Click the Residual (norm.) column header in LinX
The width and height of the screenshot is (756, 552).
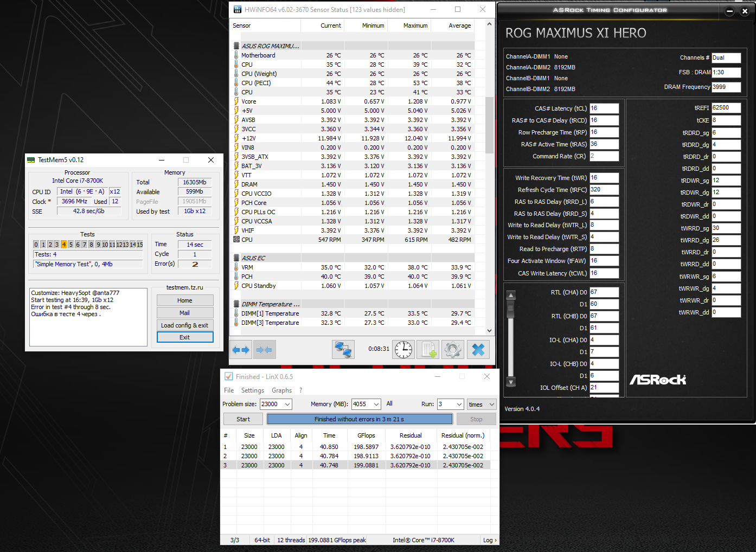[x=463, y=435]
